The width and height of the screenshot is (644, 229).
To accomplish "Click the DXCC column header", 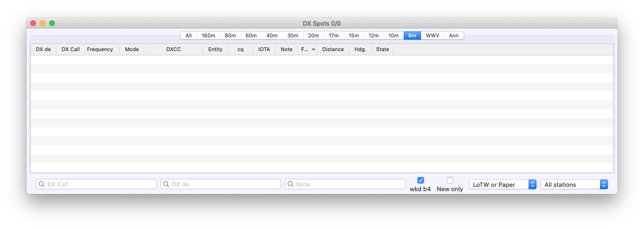I will point(173,49).
